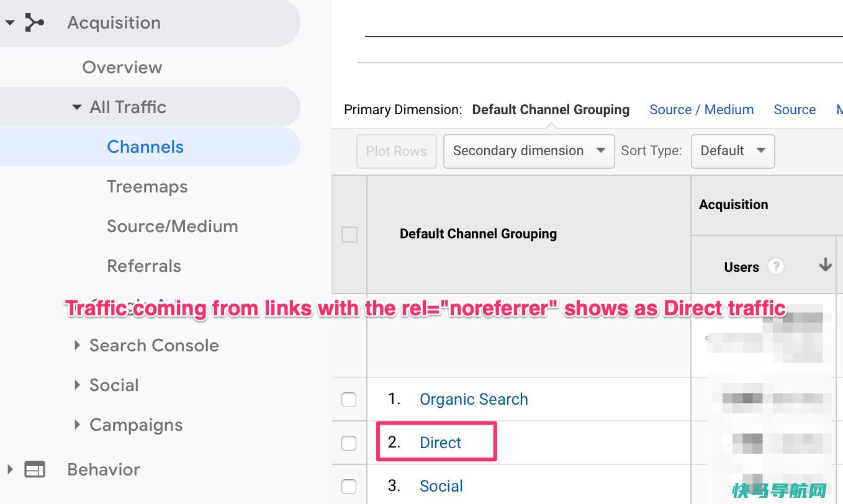The height and width of the screenshot is (504, 843).
Task: Click the Acquisition sidebar heading
Action: click(114, 22)
